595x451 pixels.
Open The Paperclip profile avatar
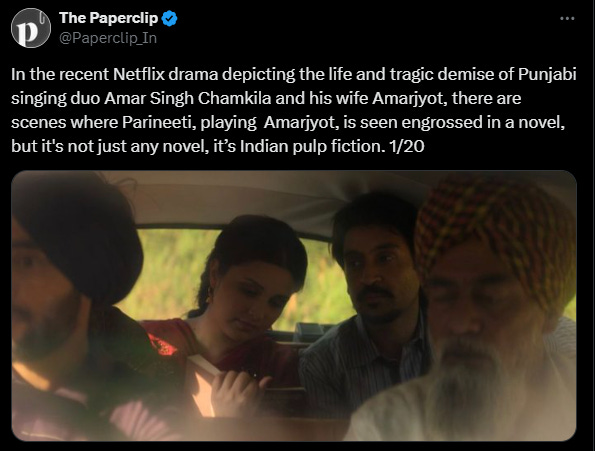pyautogui.click(x=31, y=28)
